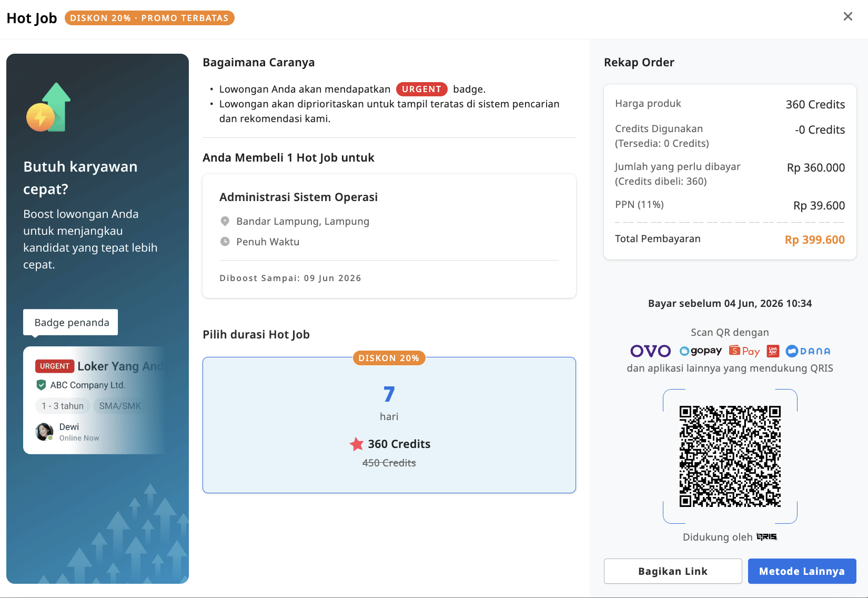The height and width of the screenshot is (598, 868).
Task: Click Bandar Lampung, Lampung location text
Action: pos(302,221)
